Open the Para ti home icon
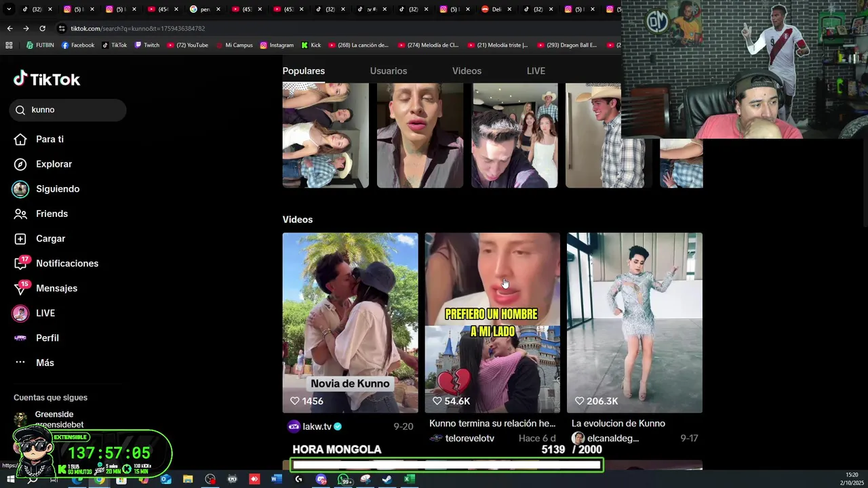868x488 pixels. coord(20,139)
